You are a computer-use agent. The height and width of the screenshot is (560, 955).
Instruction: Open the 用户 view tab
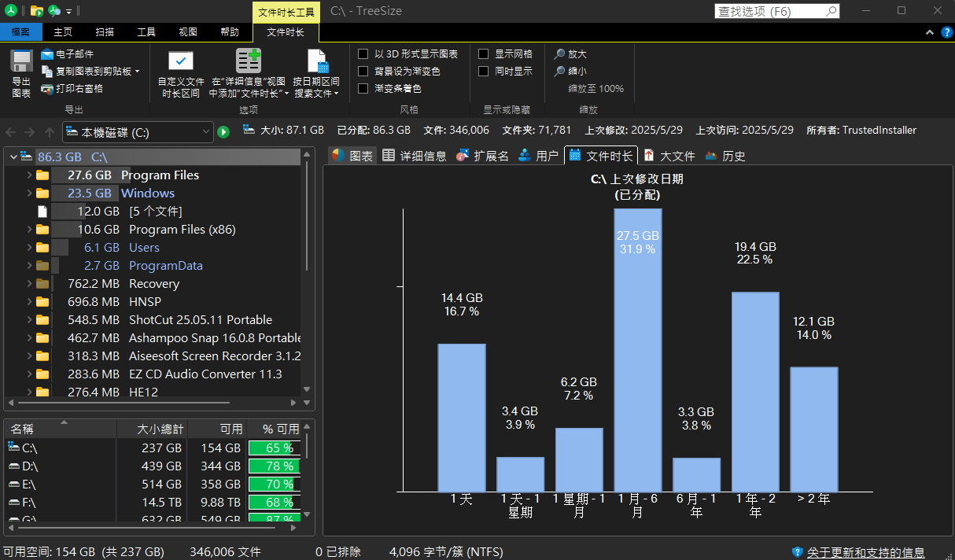538,156
